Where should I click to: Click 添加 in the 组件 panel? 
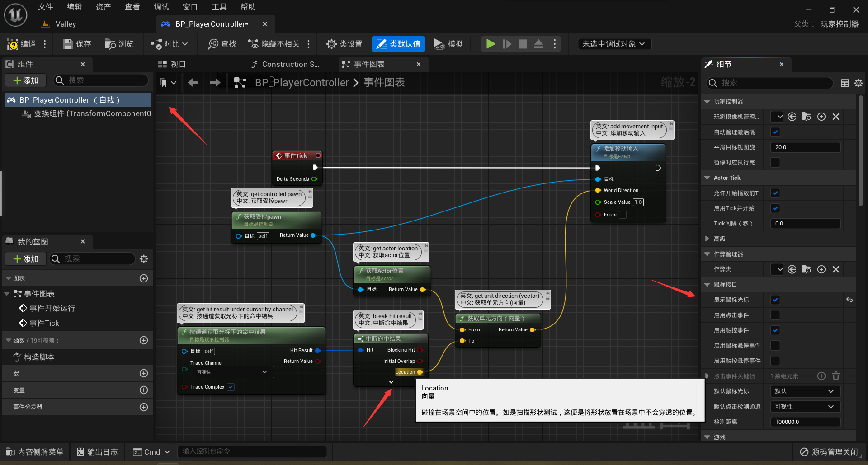26,80
